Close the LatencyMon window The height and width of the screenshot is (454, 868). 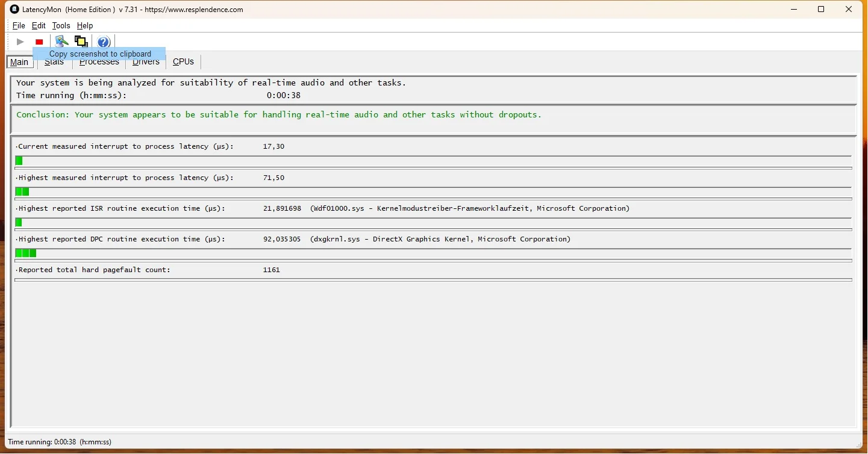click(x=849, y=10)
